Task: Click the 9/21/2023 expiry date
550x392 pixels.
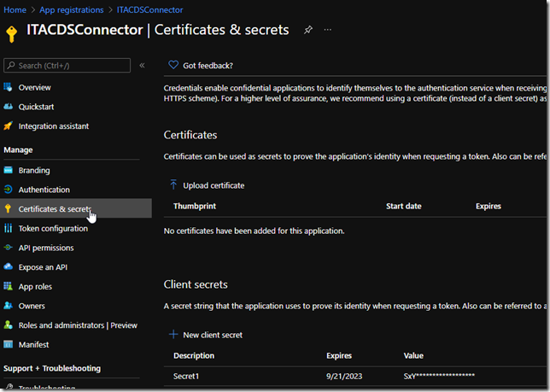Action: coord(344,377)
